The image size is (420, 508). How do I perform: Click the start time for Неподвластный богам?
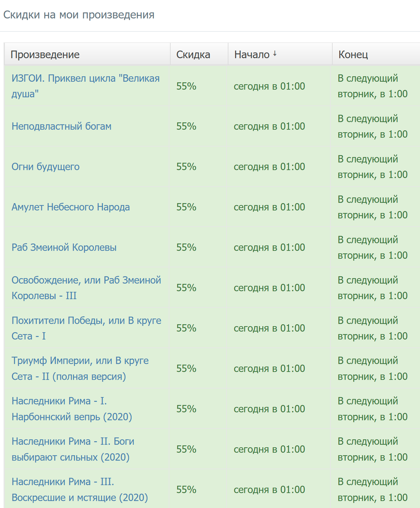tap(269, 126)
